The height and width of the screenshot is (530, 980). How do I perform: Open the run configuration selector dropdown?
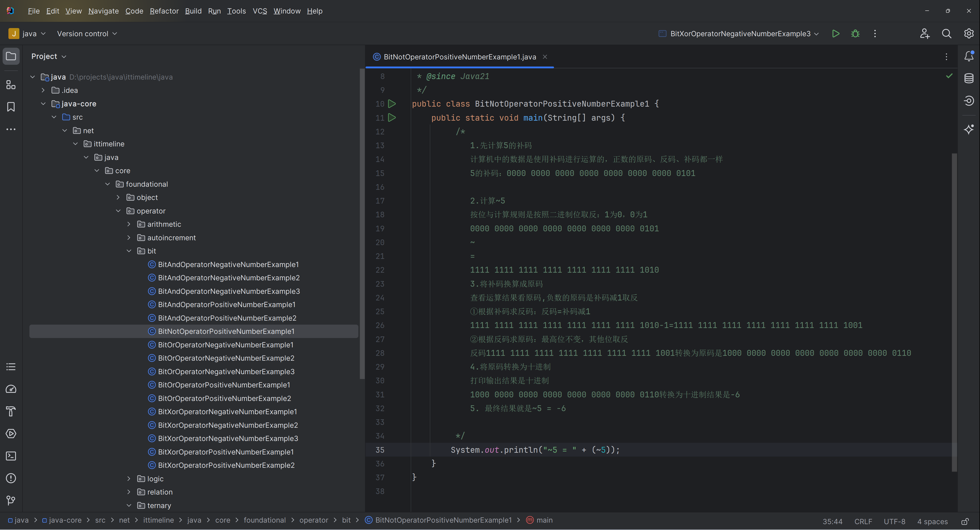point(739,34)
